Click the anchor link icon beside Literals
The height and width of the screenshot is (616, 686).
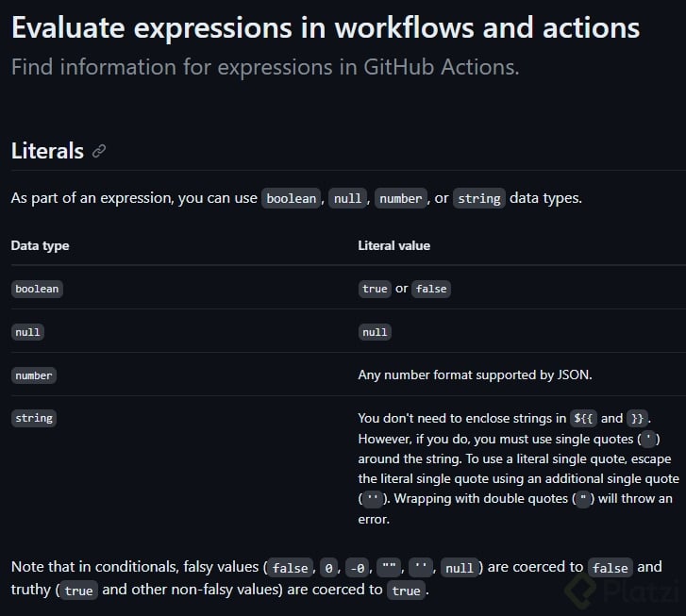click(99, 152)
